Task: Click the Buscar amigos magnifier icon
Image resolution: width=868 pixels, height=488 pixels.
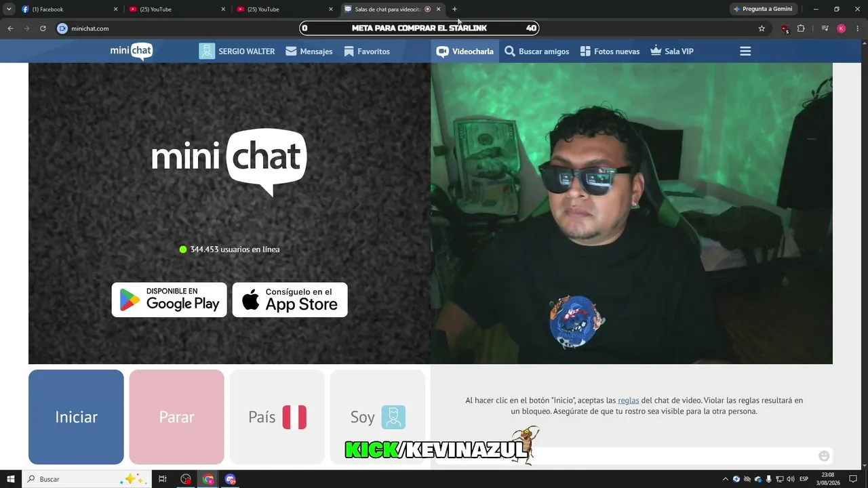Action: pyautogui.click(x=510, y=52)
